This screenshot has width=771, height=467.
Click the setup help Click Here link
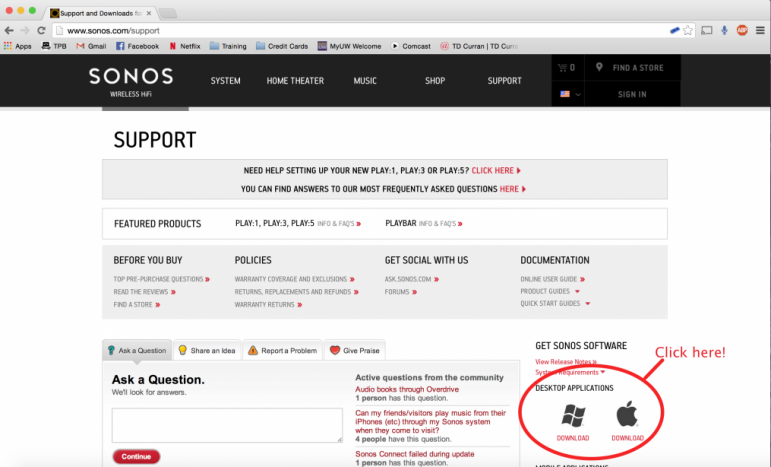click(x=496, y=171)
